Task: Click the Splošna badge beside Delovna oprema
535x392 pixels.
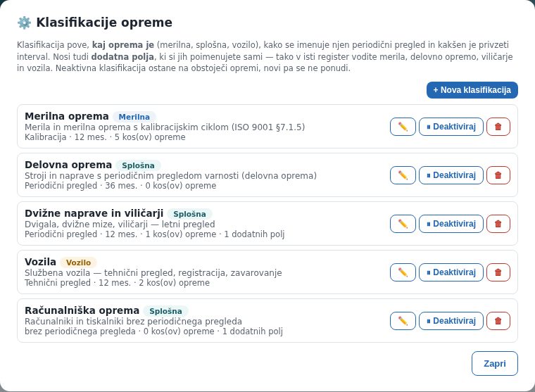Action: (138, 165)
